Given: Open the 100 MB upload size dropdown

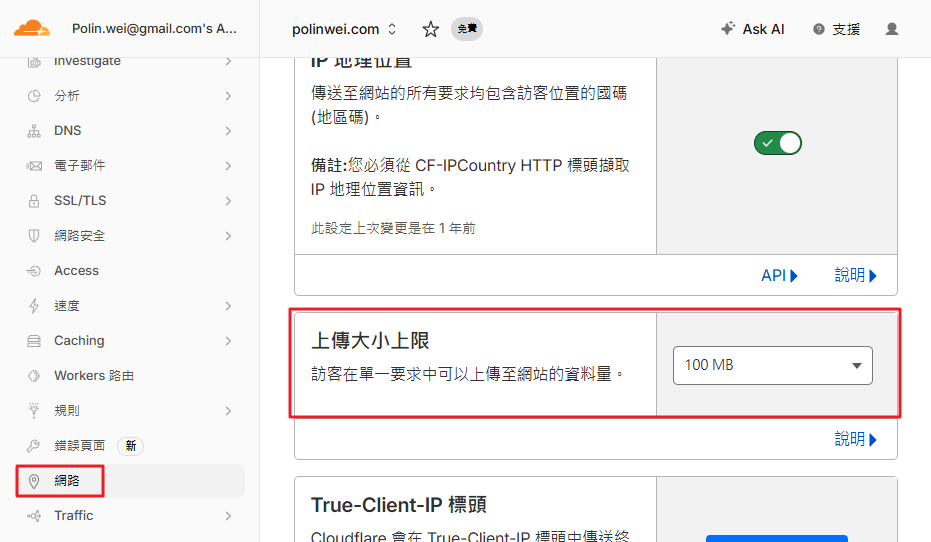Looking at the screenshot, I should [x=772, y=365].
